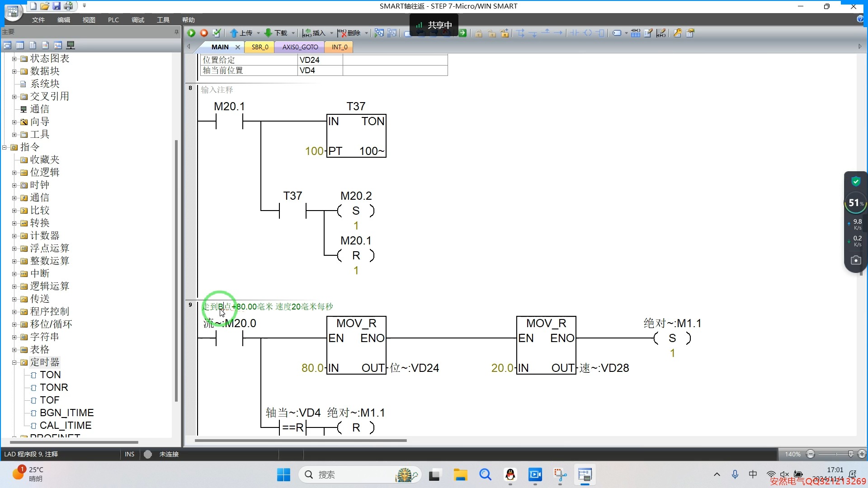The height and width of the screenshot is (488, 868).
Task: Open the quick access customize arrow
Action: tap(84, 6)
